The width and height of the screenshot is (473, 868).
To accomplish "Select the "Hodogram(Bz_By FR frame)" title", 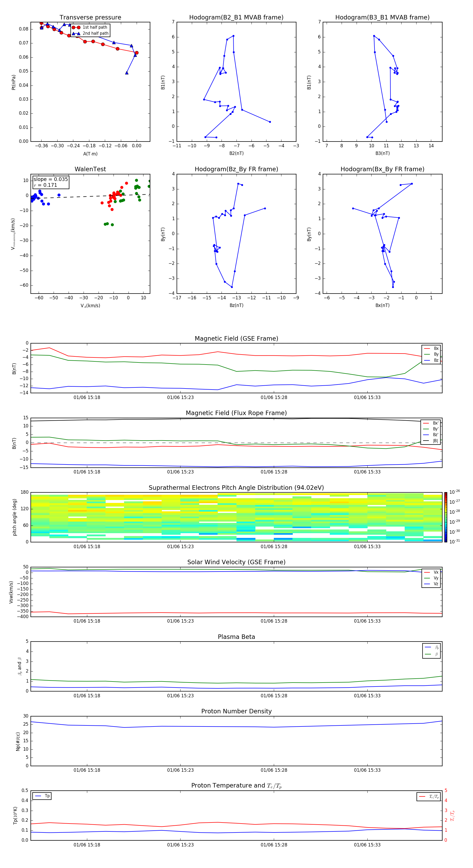I will click(x=236, y=169).
